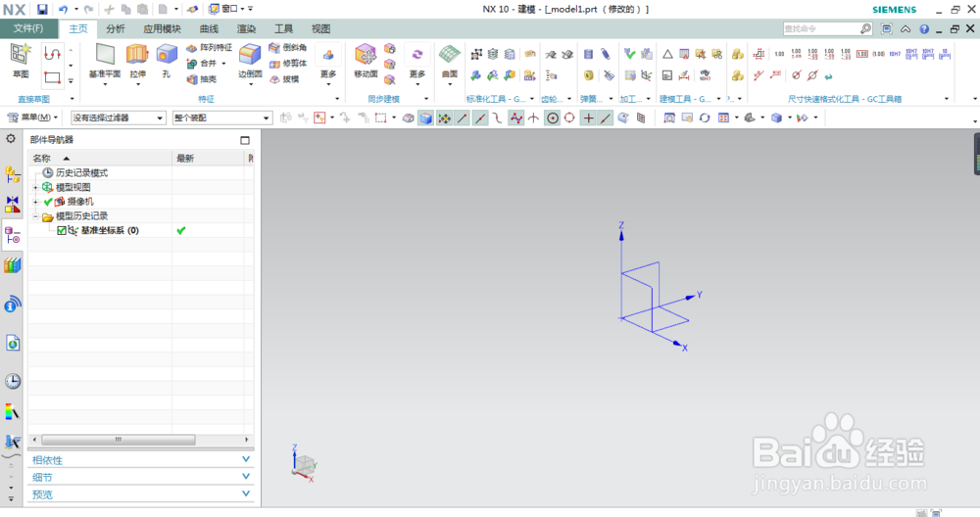The width and height of the screenshot is (980, 517).
Task: Select the 边倒圆 edge blend tool
Action: point(250,61)
